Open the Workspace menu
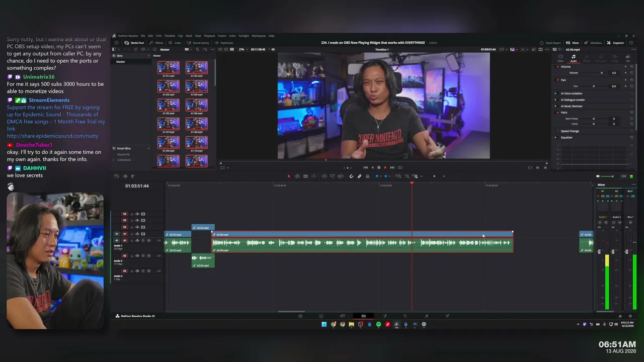 point(259,36)
